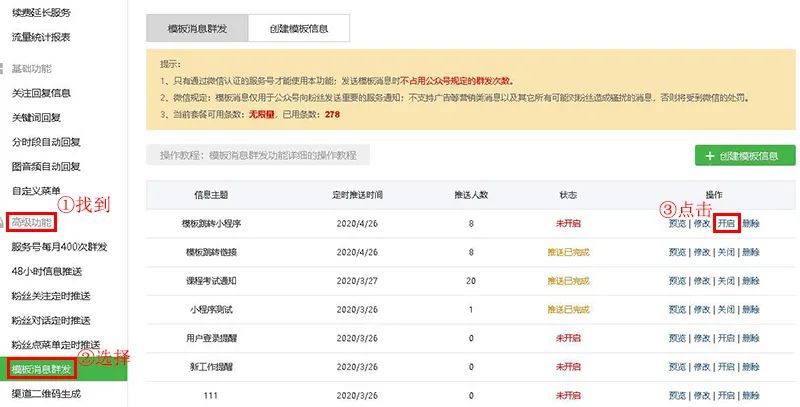Delete the 新工作提醒 row

tap(751, 367)
